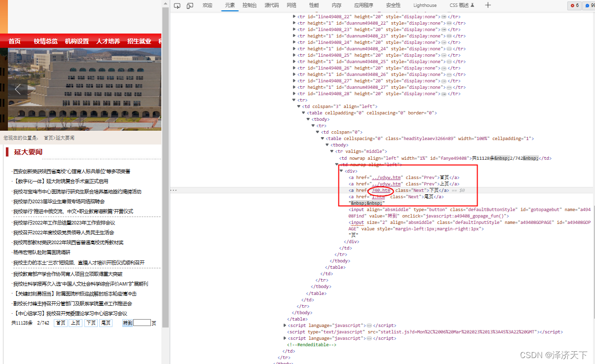Select td id fanye49408 DOM row
This screenshot has width=595, height=364.
(445, 158)
